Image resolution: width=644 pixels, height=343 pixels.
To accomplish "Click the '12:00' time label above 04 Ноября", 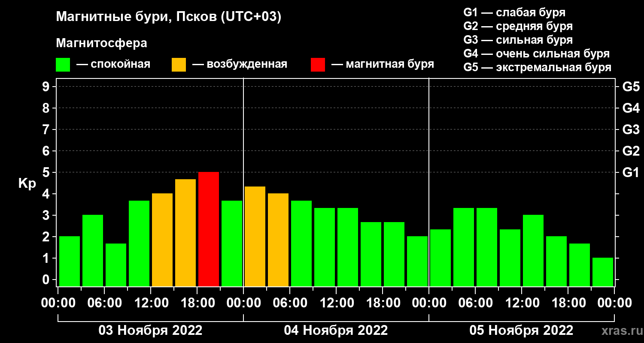I will 336,303.
